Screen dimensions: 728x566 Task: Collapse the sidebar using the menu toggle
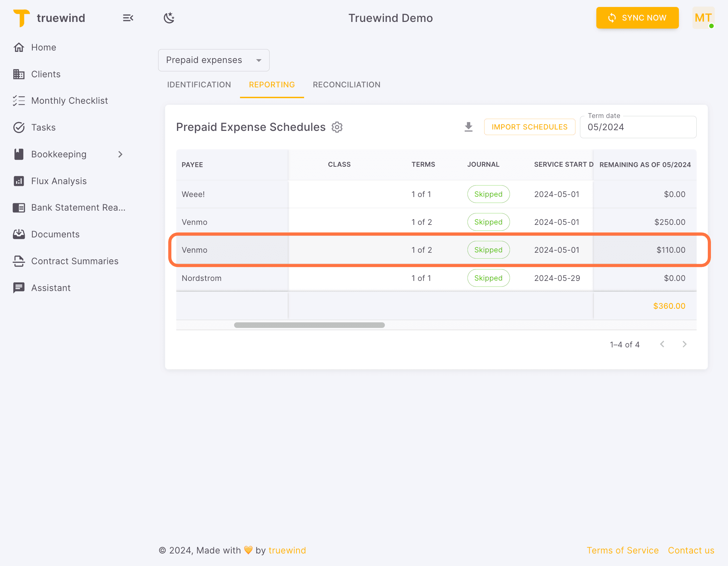click(128, 18)
